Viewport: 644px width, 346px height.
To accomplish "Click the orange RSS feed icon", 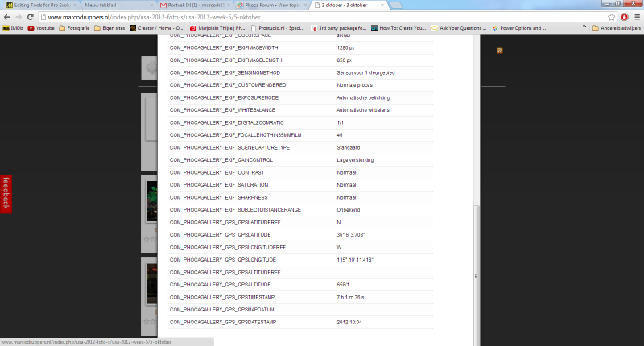I will pos(500,51).
